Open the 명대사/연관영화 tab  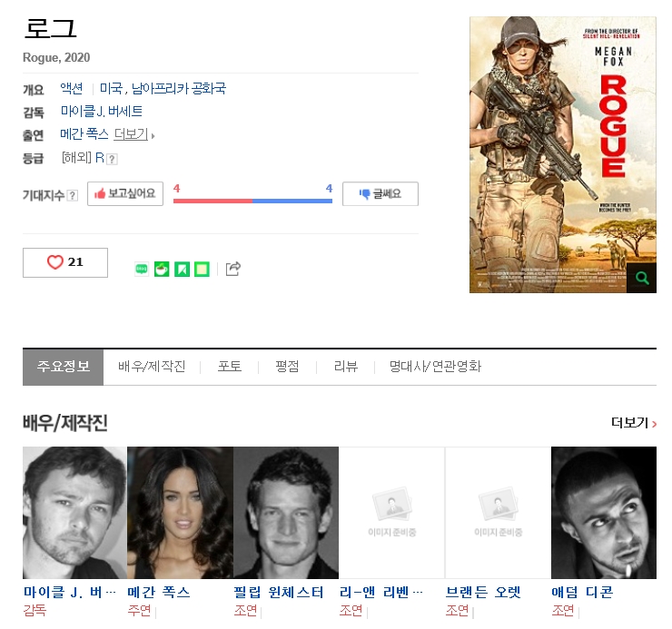(x=435, y=367)
